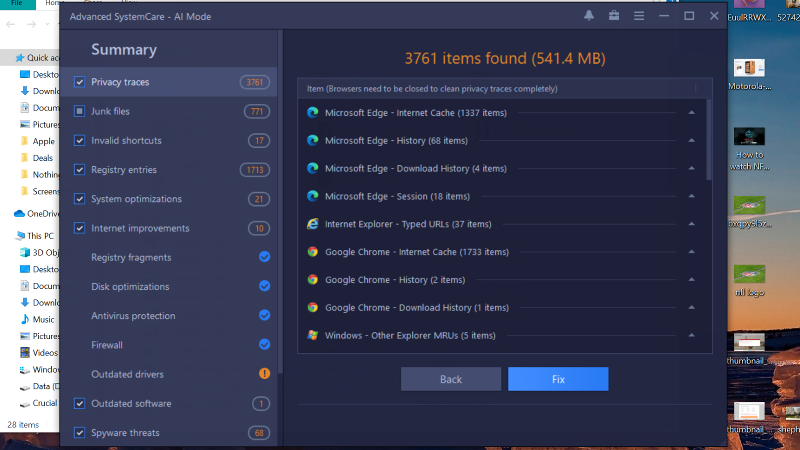800x450 pixels.
Task: Expand Microsoft Edge Session arrow
Action: (691, 196)
